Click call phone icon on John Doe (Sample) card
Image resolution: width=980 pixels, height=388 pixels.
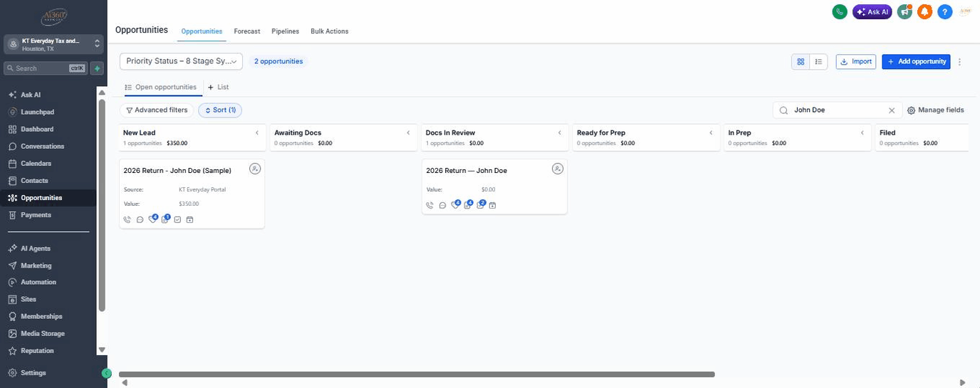pyautogui.click(x=127, y=219)
